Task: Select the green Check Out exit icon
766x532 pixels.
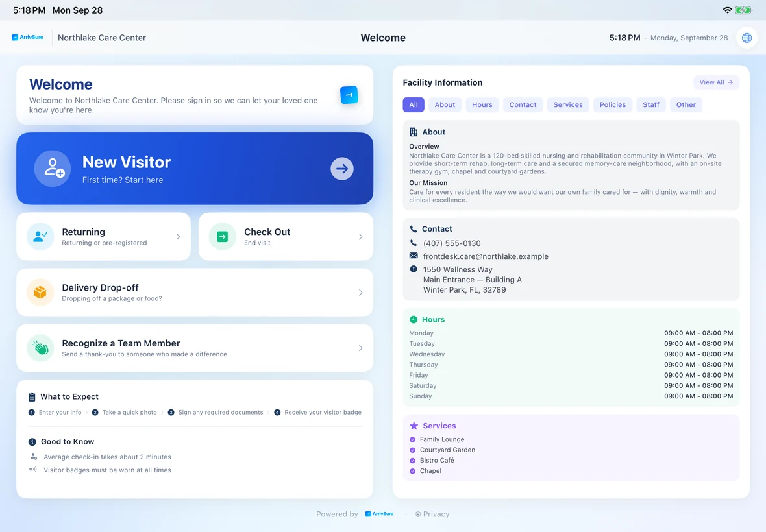Action: [222, 237]
